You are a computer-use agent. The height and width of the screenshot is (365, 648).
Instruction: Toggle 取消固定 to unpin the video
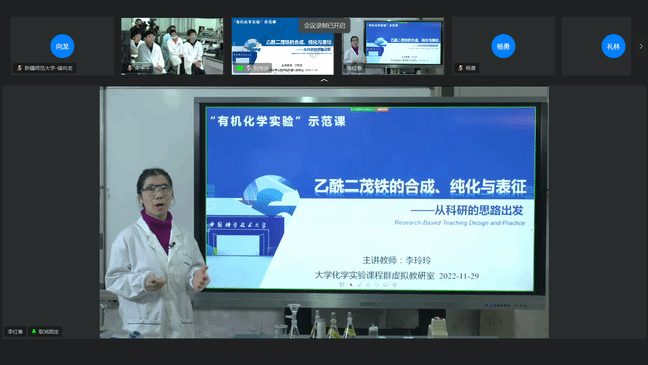tap(45, 331)
